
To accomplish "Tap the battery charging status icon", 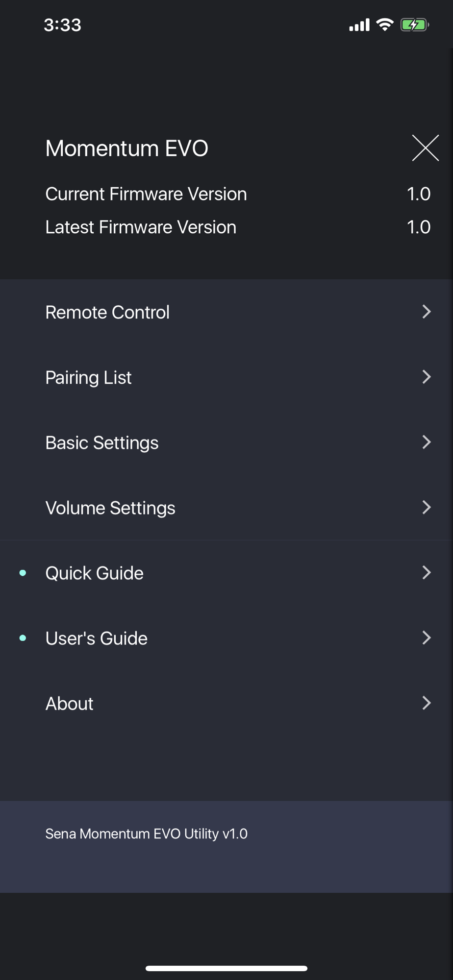I will click(x=415, y=24).
